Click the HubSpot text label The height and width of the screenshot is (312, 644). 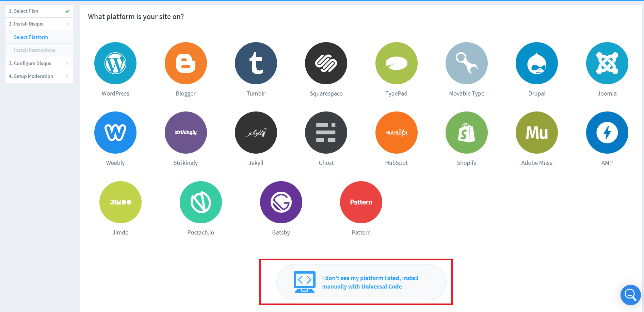click(x=397, y=163)
